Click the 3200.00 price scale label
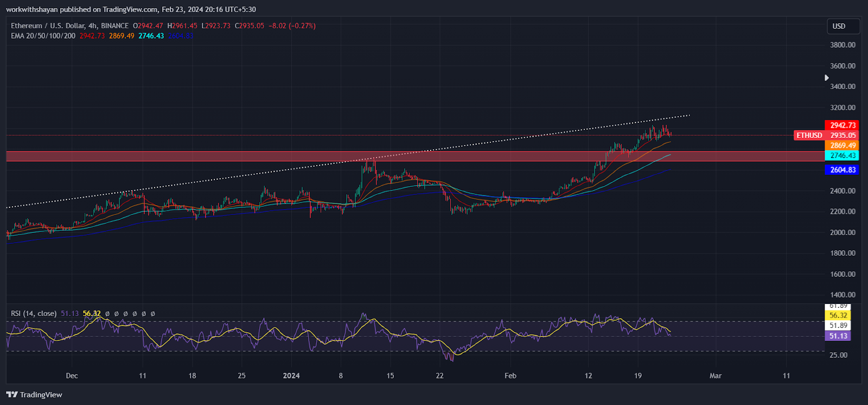The height and width of the screenshot is (405, 868). (x=843, y=107)
